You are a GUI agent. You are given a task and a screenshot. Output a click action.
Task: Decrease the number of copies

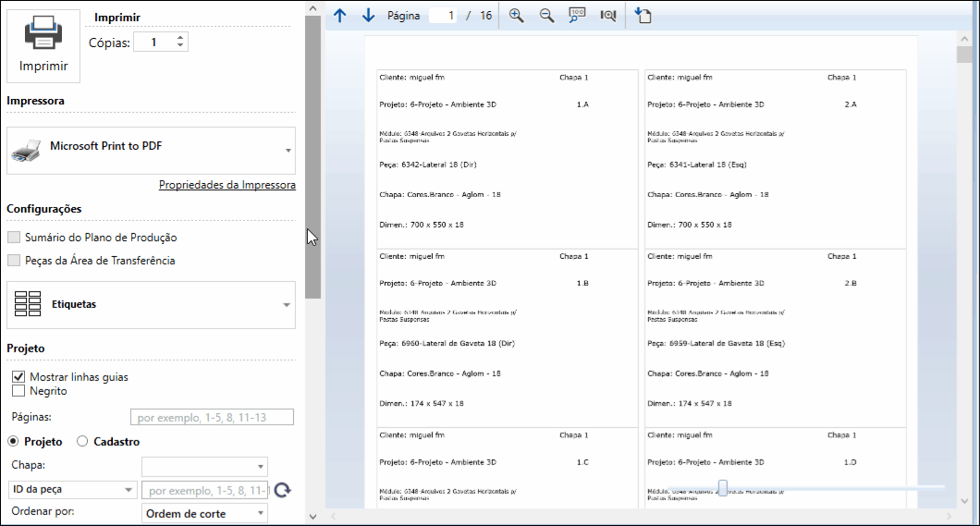(x=180, y=46)
